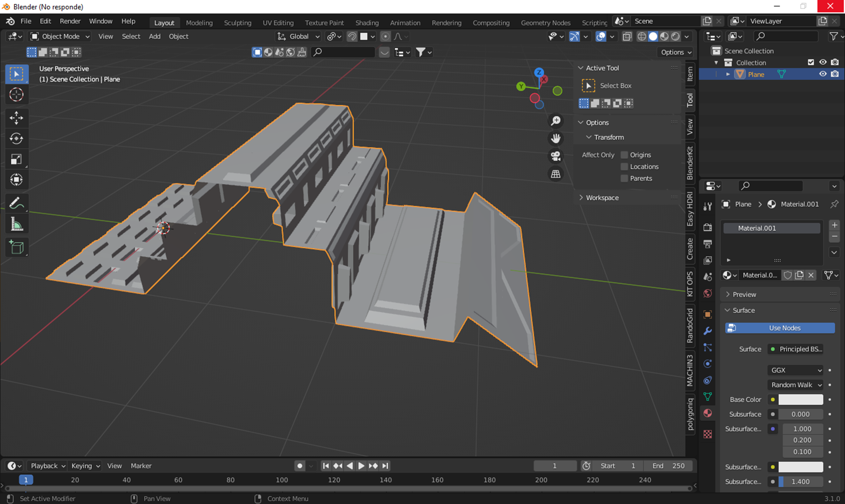This screenshot has height=504, width=845.
Task: Click the pan view hand icon
Action: 556,138
